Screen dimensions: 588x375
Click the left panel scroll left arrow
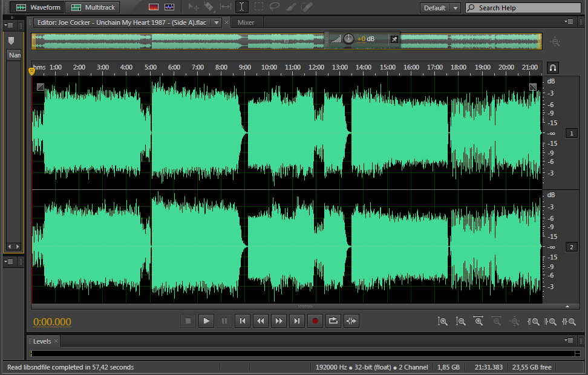(10, 246)
